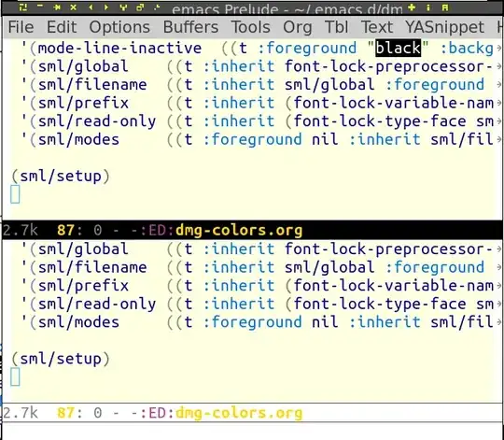Click 'mode-line-inactive' in the upper pane
Screen dimensions: 504x440
coord(119,49)
